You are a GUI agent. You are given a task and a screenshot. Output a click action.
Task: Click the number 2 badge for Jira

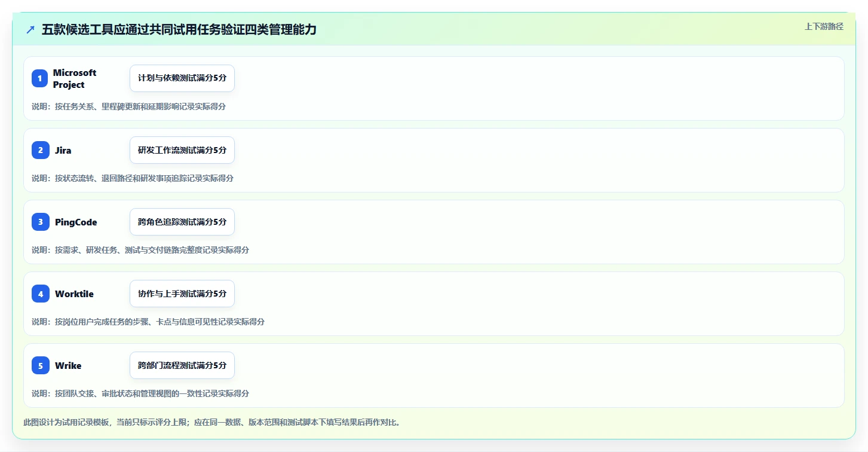point(40,150)
